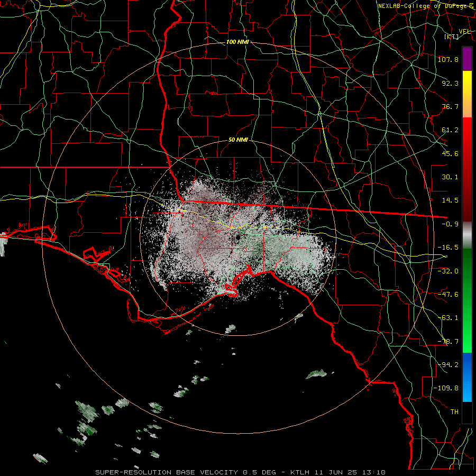Select the -47.6 value on the velocity scale
Viewport: 476px width, 476px height.
coord(448,295)
